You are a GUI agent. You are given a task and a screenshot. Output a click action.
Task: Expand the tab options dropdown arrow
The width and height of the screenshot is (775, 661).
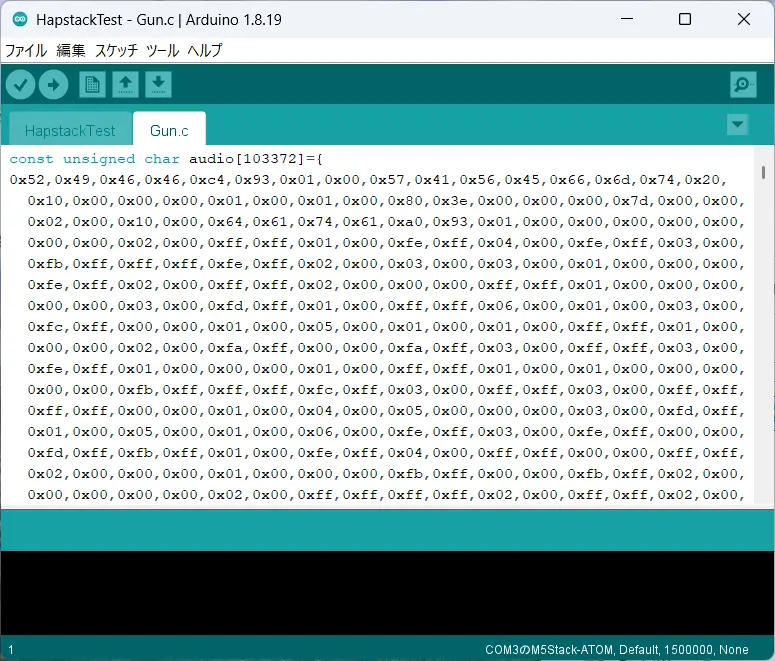pyautogui.click(x=737, y=125)
